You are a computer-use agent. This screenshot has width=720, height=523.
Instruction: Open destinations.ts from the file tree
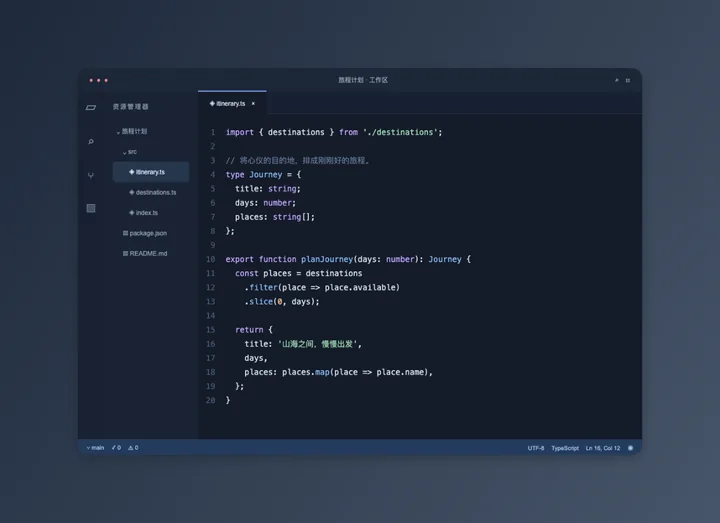[156, 192]
